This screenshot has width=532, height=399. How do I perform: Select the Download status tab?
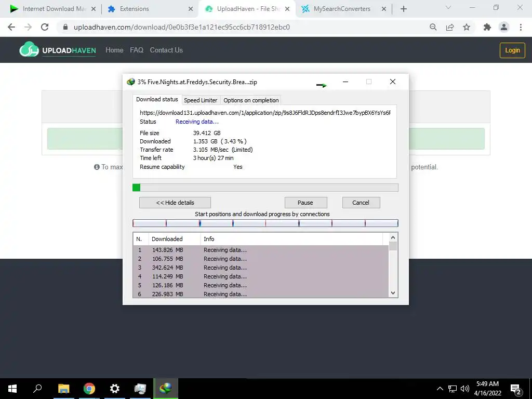click(157, 99)
